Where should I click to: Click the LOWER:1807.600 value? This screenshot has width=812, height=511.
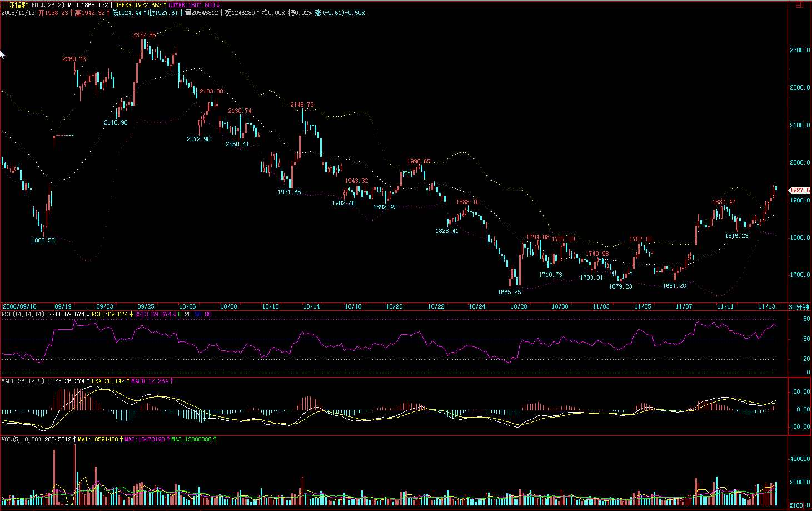(191, 5)
